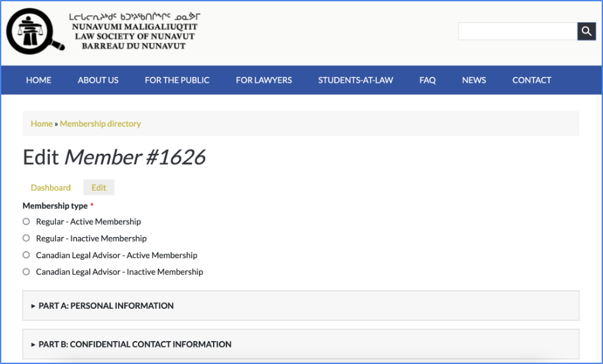
Task: Open the For Lawyers menu
Action: coord(264,80)
